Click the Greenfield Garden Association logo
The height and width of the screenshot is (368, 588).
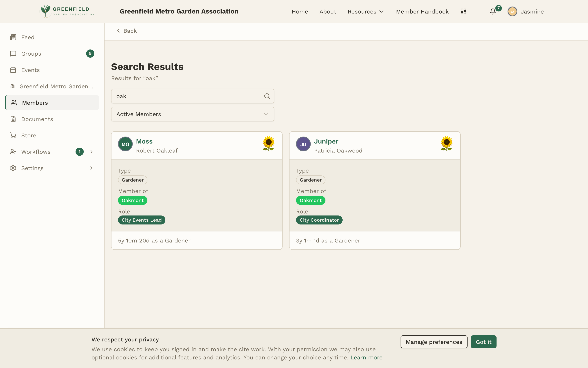tap(67, 11)
